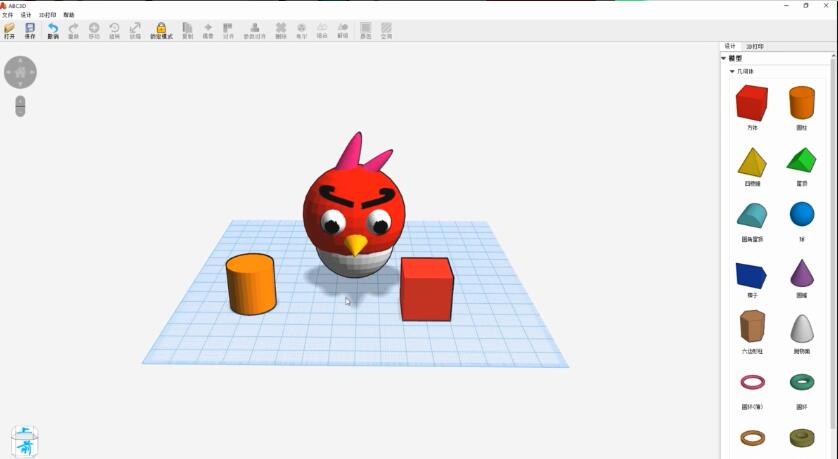Open the File (文件) menu
838x459 pixels.
7,15
